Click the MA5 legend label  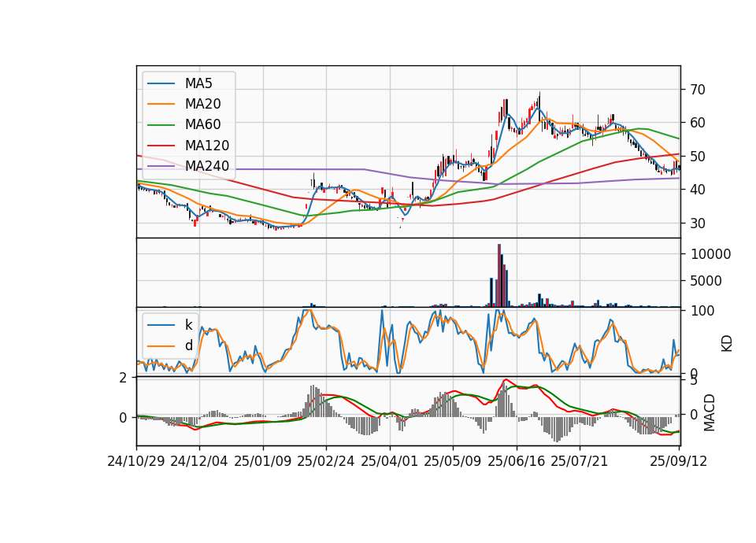[x=198, y=83]
